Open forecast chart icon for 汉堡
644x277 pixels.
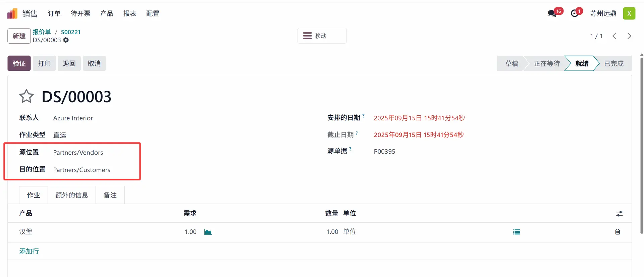pyautogui.click(x=208, y=232)
